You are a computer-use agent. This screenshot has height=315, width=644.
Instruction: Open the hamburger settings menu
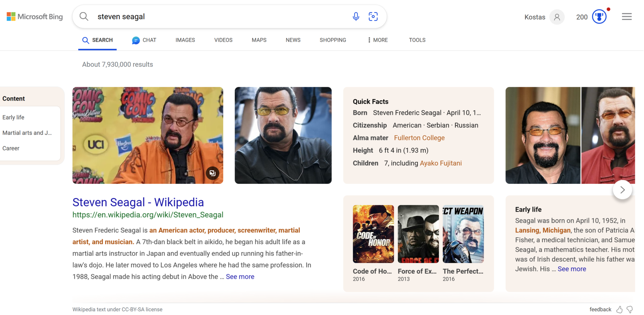pyautogui.click(x=627, y=16)
